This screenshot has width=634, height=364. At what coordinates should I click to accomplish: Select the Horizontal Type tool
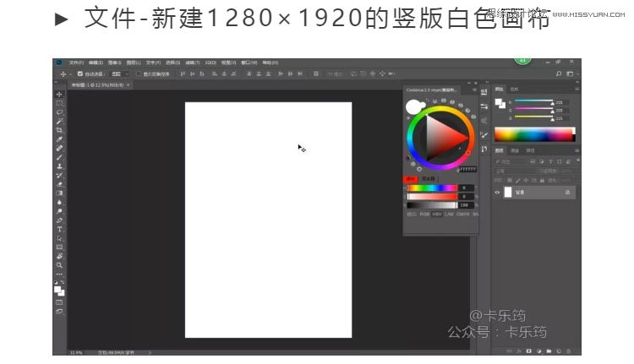(x=59, y=229)
